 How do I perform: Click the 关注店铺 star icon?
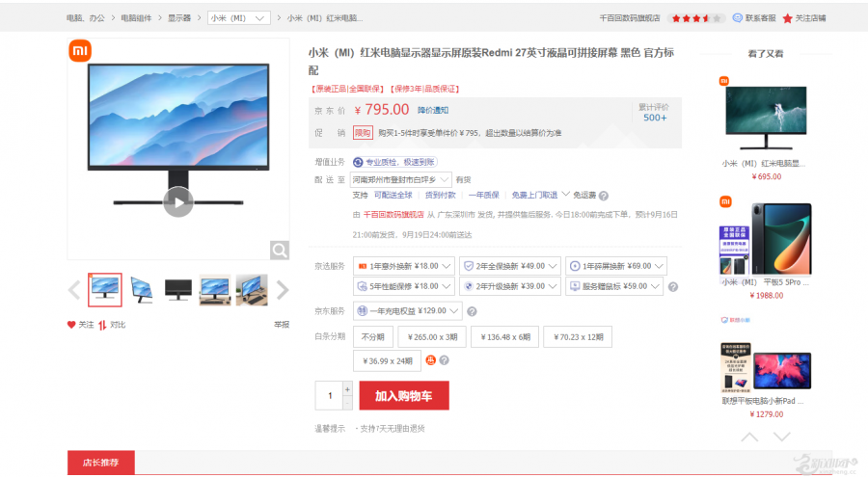(x=787, y=18)
